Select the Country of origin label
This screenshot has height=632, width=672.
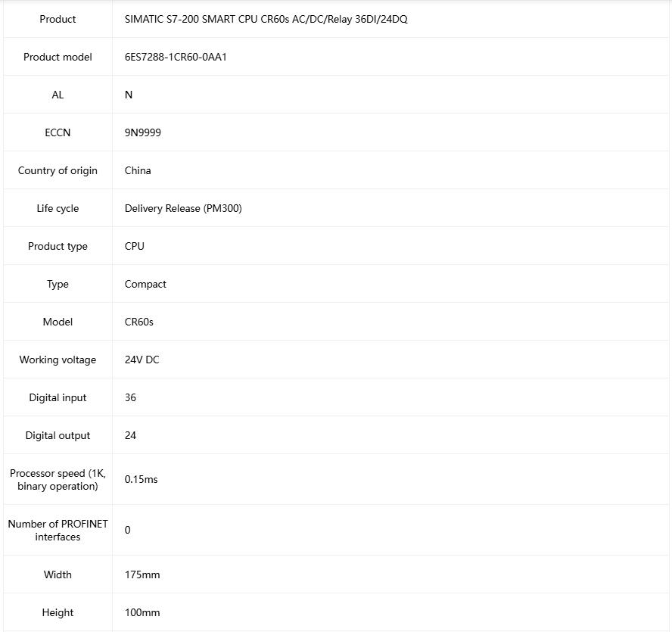click(58, 170)
